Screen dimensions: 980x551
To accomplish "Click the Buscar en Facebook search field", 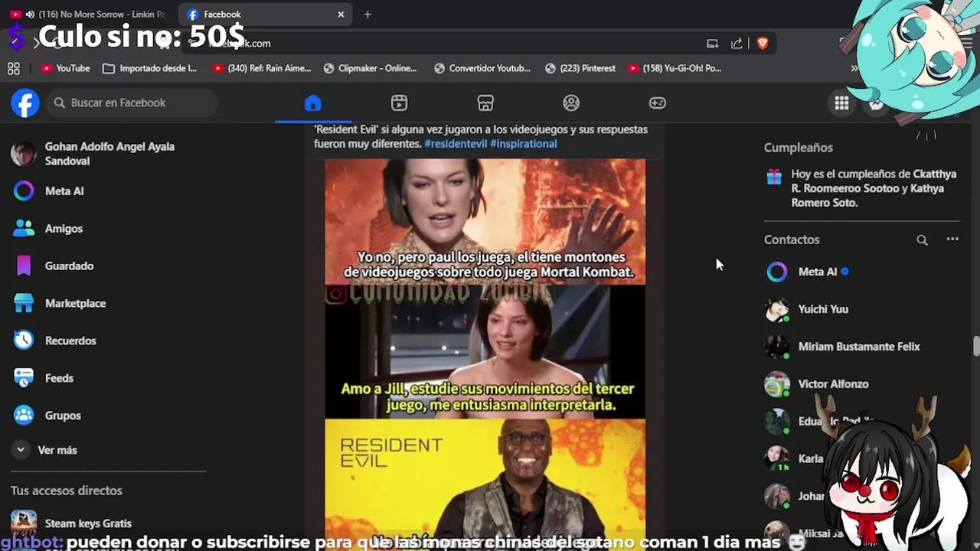I will click(x=132, y=103).
